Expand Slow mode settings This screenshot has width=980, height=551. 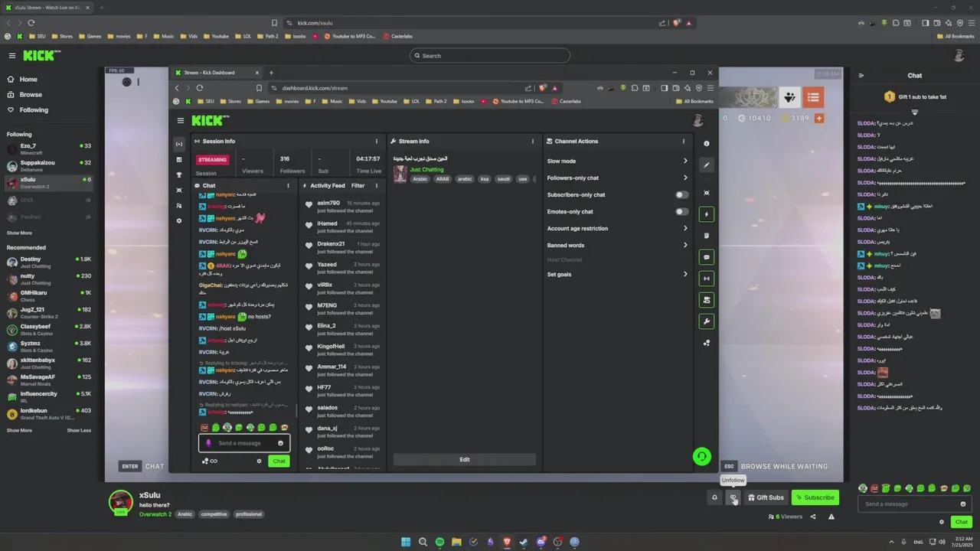pyautogui.click(x=617, y=161)
